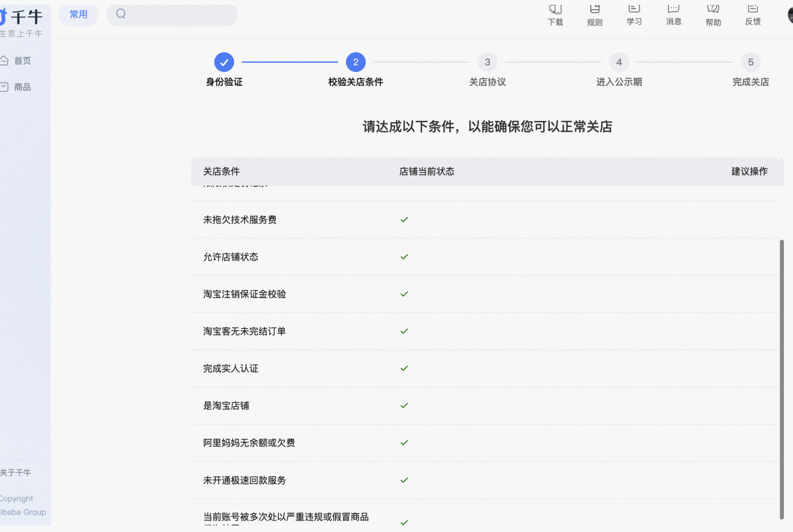
Task: Check notifications via the 消息 message icon
Action: point(673,15)
